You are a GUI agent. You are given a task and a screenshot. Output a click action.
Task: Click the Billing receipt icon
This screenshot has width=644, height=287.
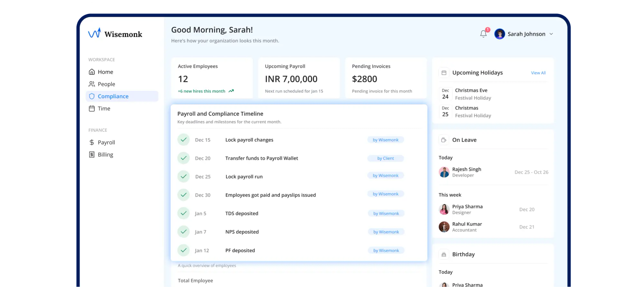92,155
